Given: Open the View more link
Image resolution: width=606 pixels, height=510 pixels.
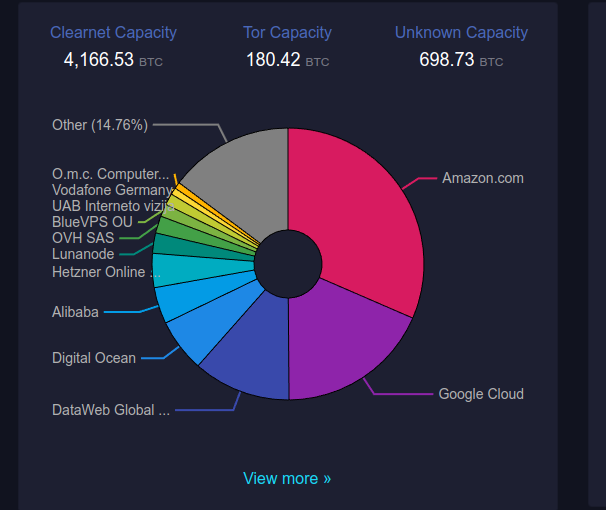Looking at the screenshot, I should click(287, 478).
